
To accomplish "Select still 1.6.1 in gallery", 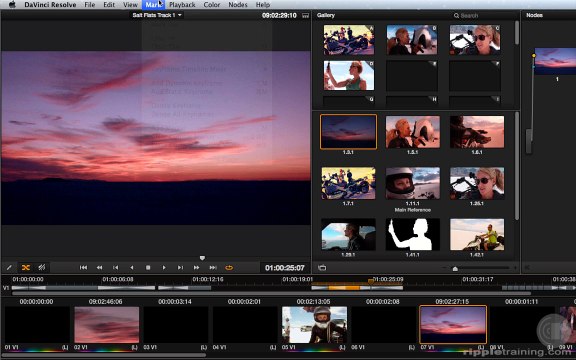I will click(477, 132).
